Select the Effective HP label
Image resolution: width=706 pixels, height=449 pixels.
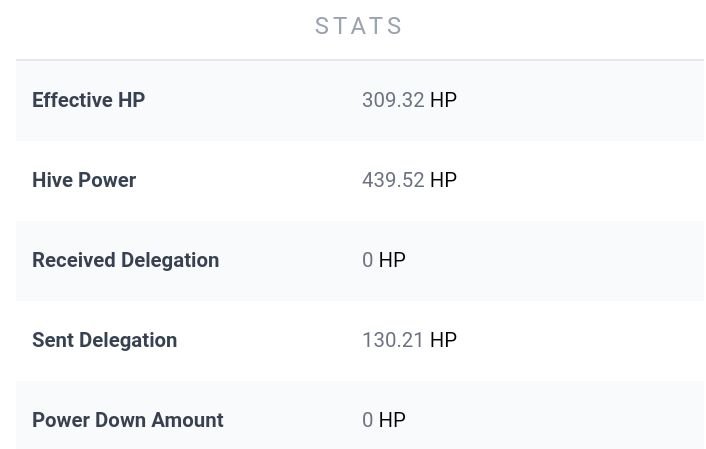click(x=88, y=100)
